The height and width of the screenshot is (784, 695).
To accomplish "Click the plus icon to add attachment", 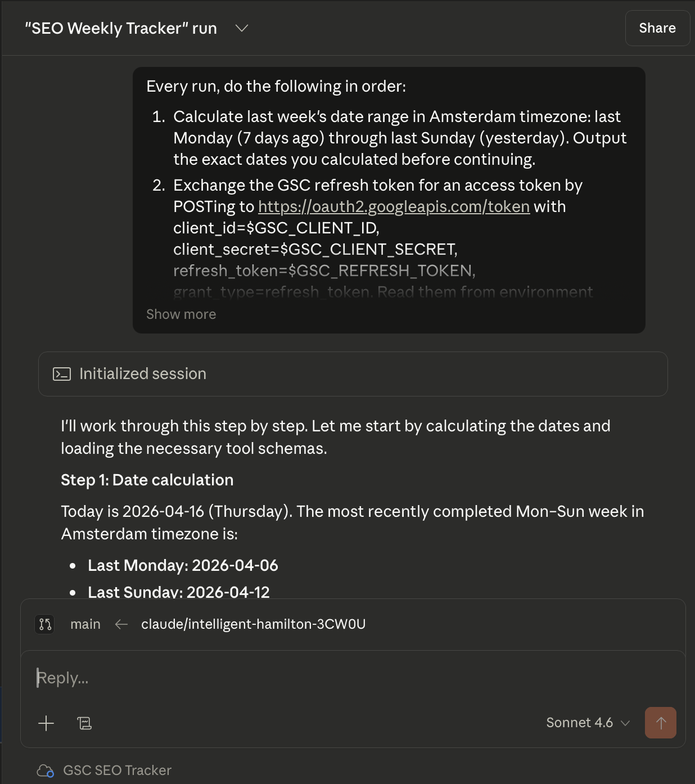I will coord(46,723).
